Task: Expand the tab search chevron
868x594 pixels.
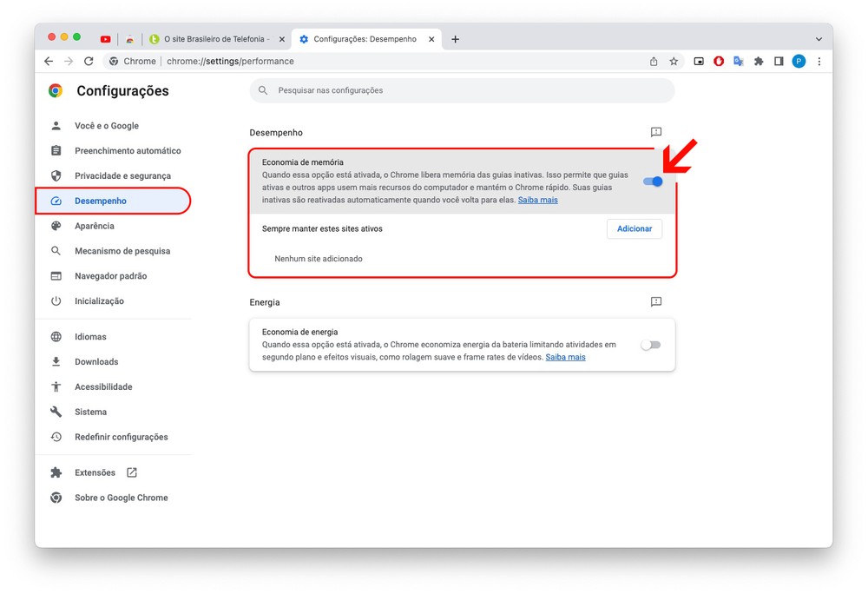Action: pyautogui.click(x=819, y=39)
